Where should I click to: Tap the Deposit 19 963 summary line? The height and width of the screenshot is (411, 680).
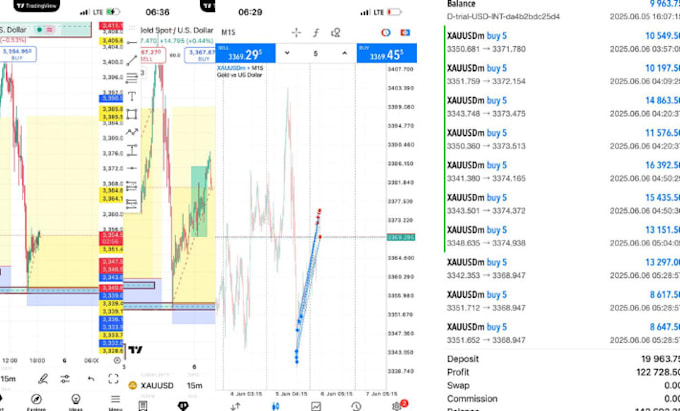click(563, 359)
